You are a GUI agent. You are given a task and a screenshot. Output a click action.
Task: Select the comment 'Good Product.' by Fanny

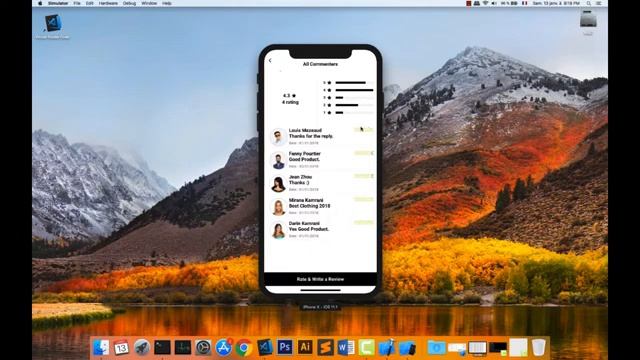pos(304,160)
